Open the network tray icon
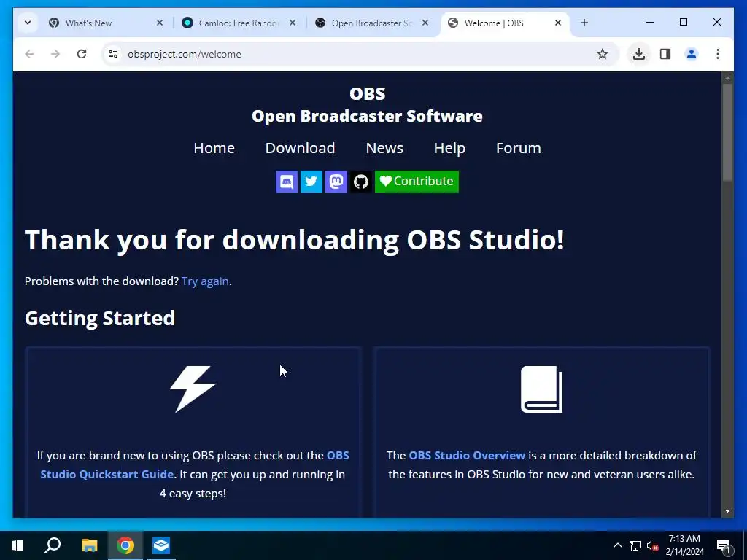Viewport: 747px width, 560px height. (x=635, y=545)
